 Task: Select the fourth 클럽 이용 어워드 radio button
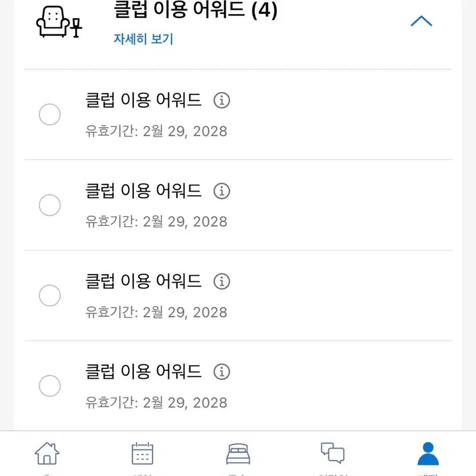[x=50, y=386]
